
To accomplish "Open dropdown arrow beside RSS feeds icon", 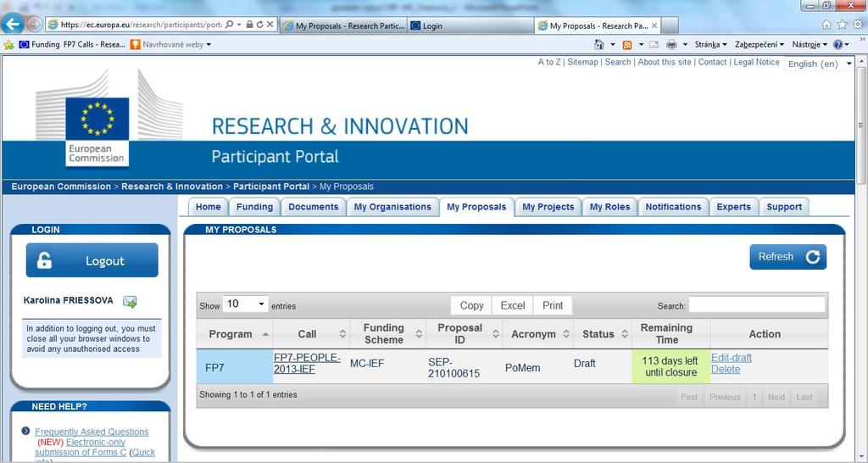I will click(641, 44).
